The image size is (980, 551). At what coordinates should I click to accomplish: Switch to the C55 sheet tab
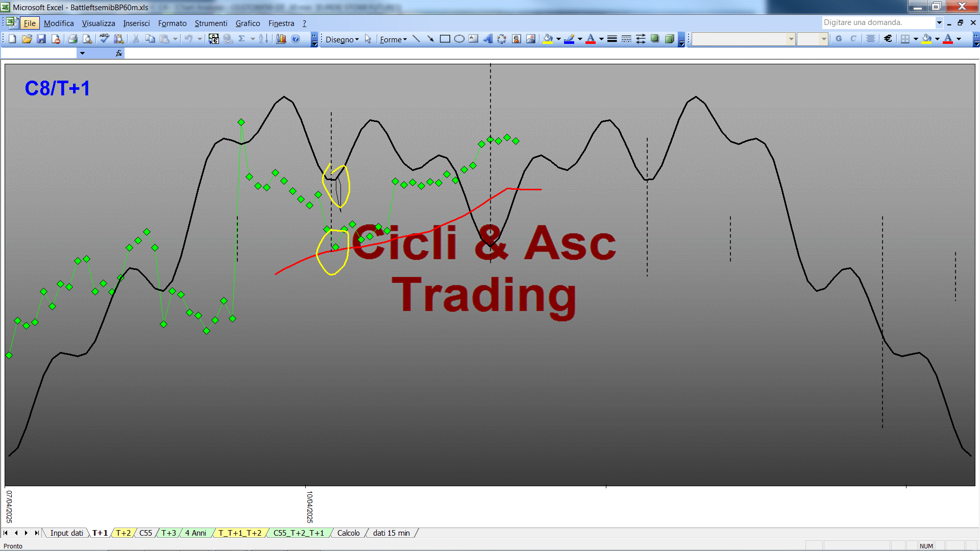pos(145,533)
